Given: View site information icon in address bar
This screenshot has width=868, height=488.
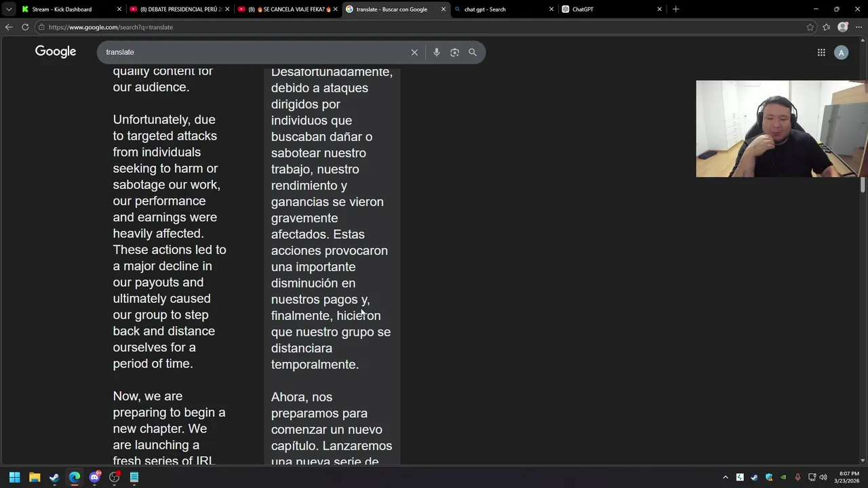Looking at the screenshot, I should click(x=42, y=27).
